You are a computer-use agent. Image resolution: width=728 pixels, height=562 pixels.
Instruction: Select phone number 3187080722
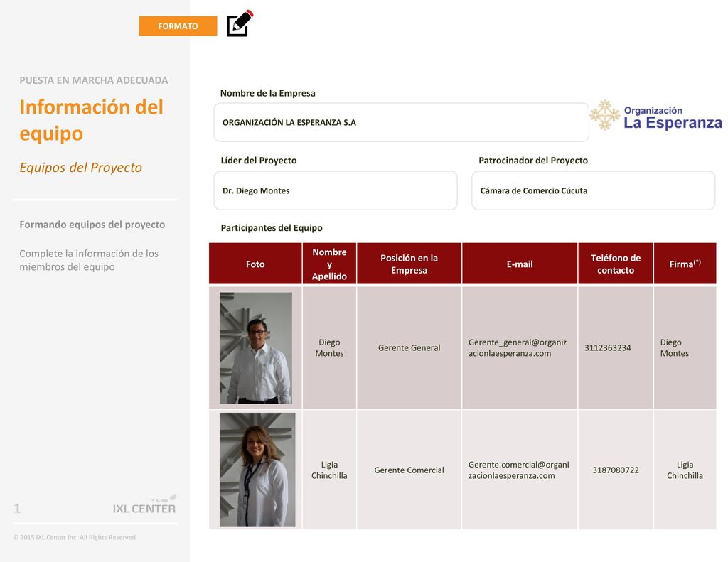(616, 470)
